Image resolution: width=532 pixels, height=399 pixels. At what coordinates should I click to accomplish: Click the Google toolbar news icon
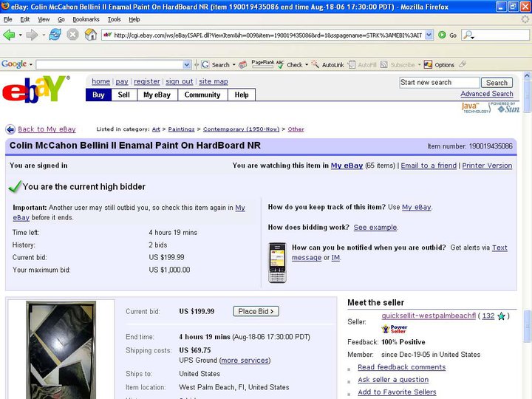242,64
